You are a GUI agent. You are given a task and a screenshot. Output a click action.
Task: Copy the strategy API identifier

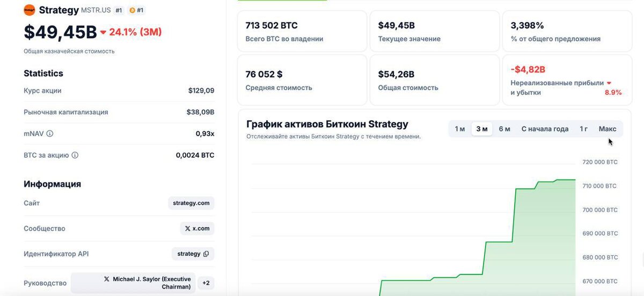pos(206,254)
